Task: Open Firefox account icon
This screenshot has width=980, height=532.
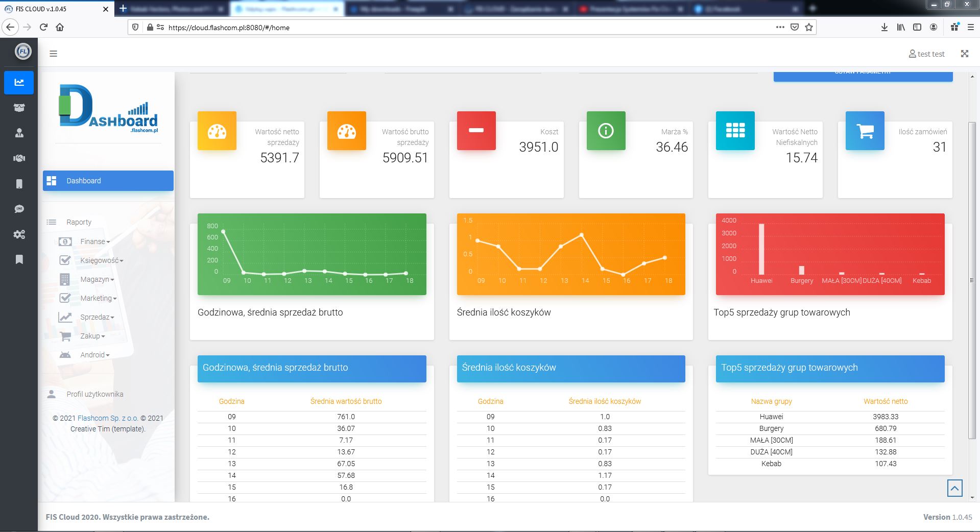Action: (934, 27)
